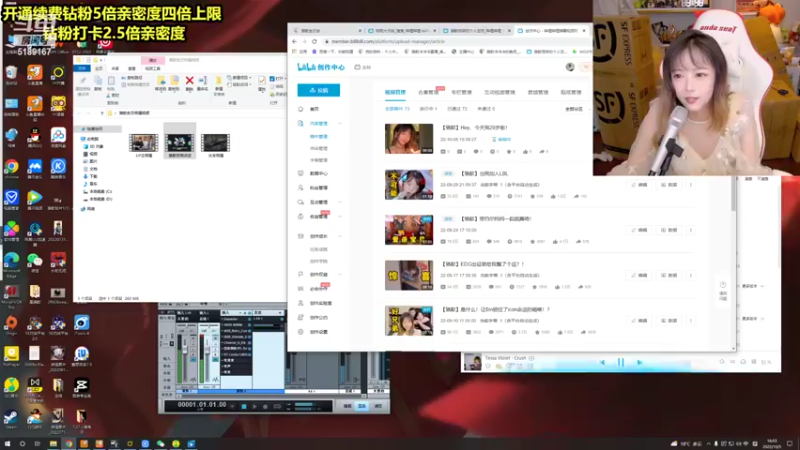Switch to the column management tab
The width and height of the screenshot is (800, 450).
(x=461, y=92)
